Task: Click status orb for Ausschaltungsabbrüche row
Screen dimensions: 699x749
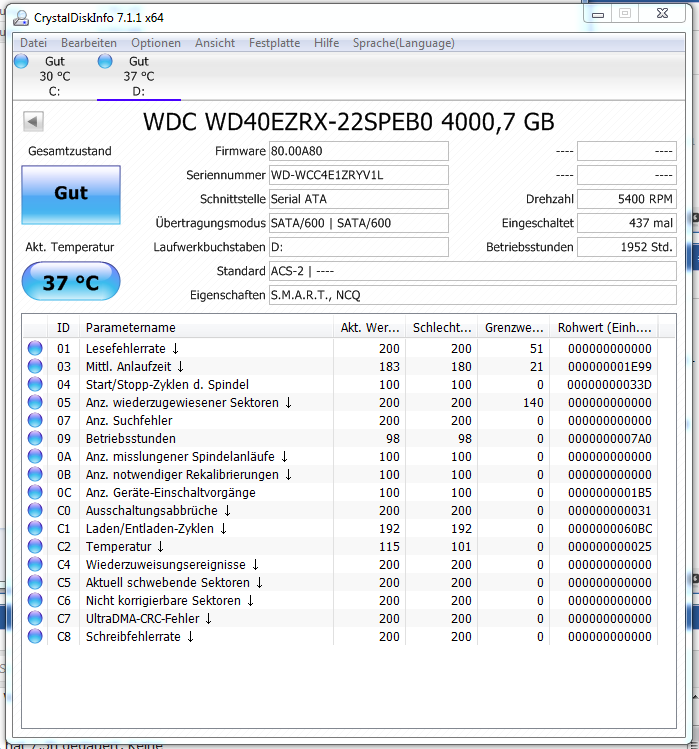Action: click(x=35, y=511)
